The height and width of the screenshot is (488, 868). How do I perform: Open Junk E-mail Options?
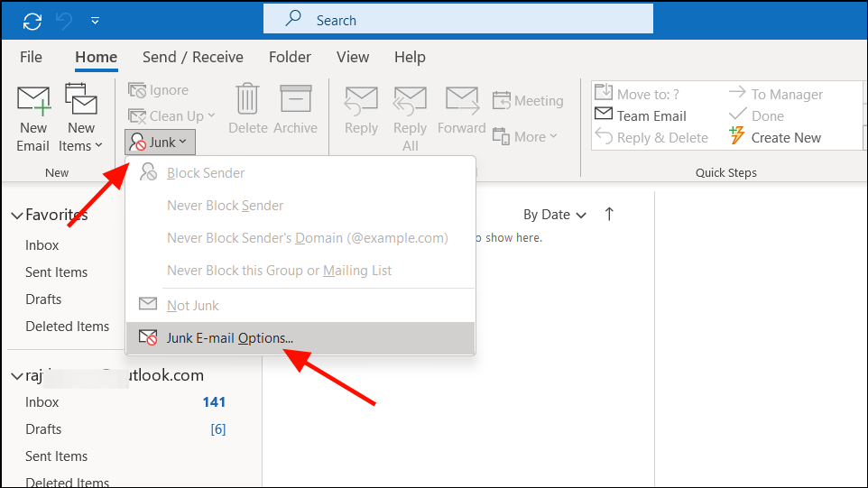300,338
